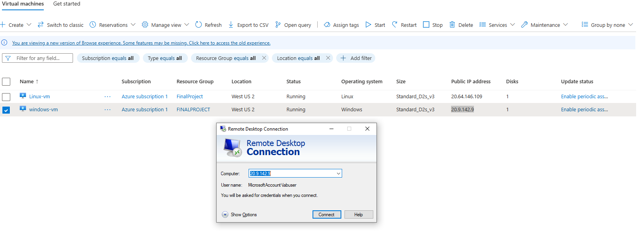Click the Group by none list icon
644x234 pixels.
pos(585,24)
